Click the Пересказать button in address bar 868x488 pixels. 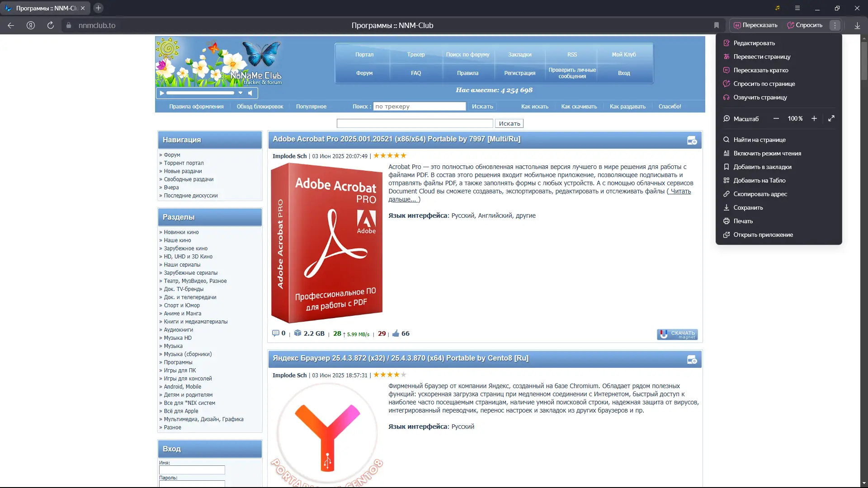(x=755, y=25)
